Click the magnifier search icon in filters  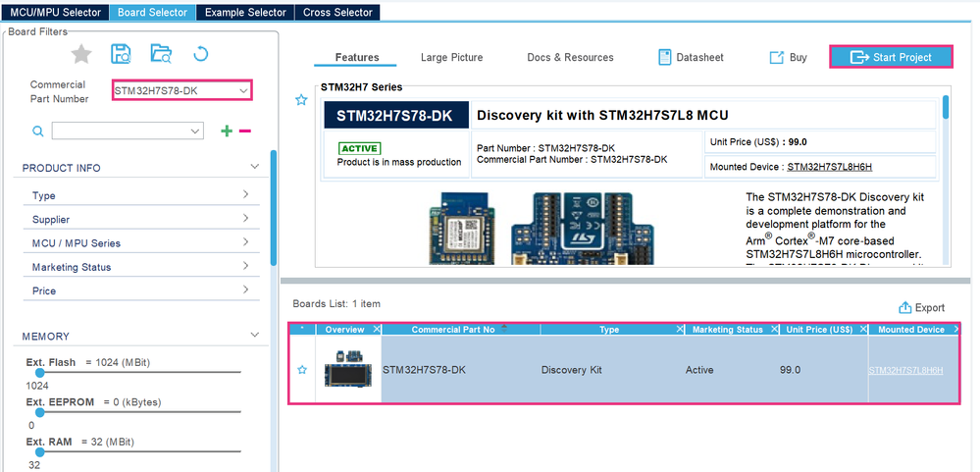38,131
